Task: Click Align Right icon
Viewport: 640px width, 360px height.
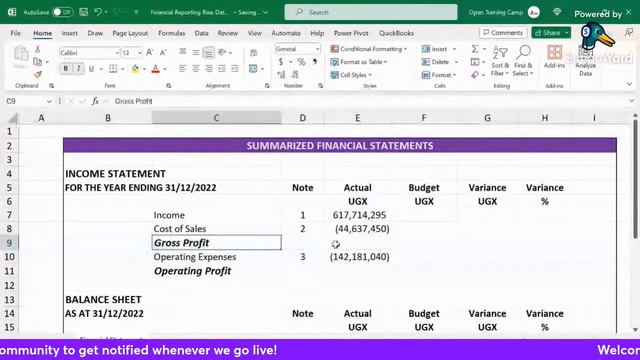Action: tap(209, 69)
